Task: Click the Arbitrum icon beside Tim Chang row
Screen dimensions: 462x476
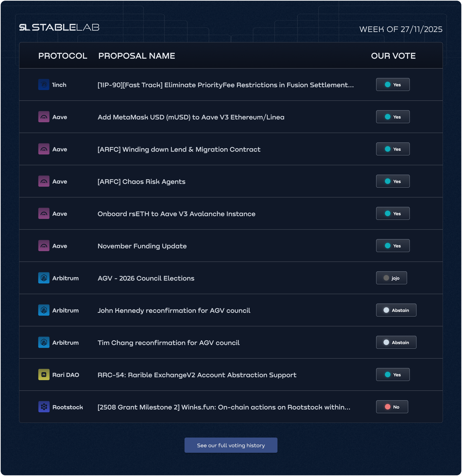Action: tap(44, 342)
